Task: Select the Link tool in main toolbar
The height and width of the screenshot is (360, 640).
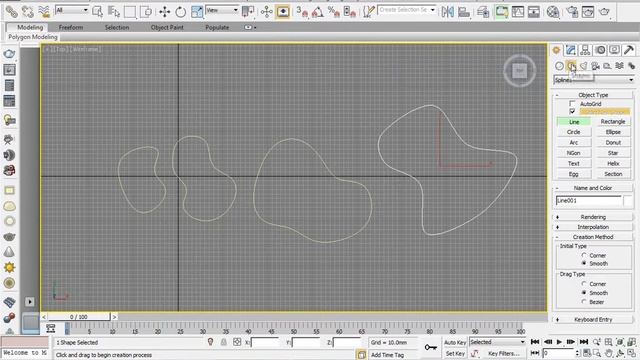Action: pyautogui.click(x=11, y=12)
